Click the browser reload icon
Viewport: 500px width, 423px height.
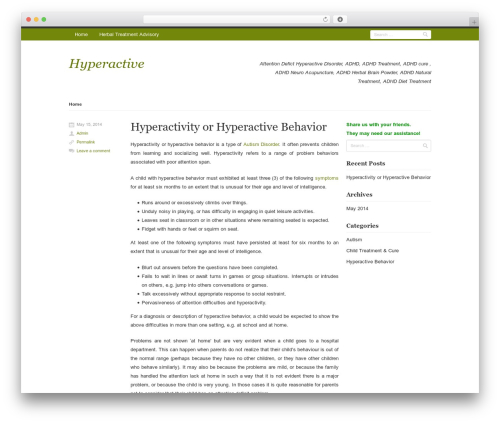point(325,19)
